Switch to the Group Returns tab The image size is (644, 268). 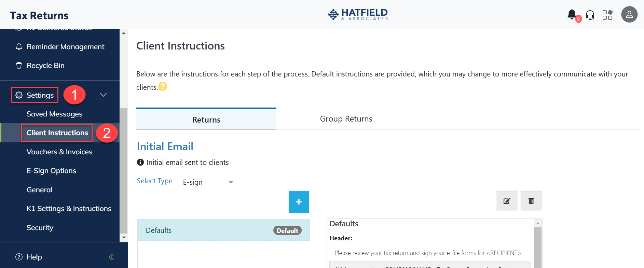(x=346, y=119)
